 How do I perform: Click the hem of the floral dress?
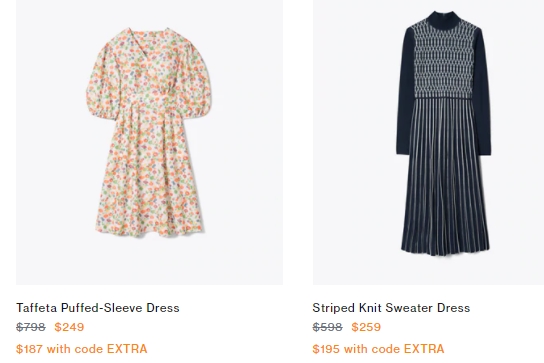(149, 227)
